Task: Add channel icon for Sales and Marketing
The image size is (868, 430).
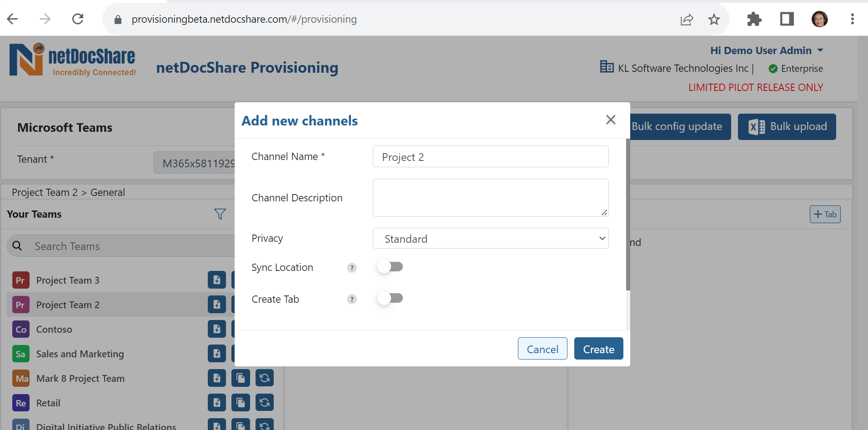Action: point(217,354)
